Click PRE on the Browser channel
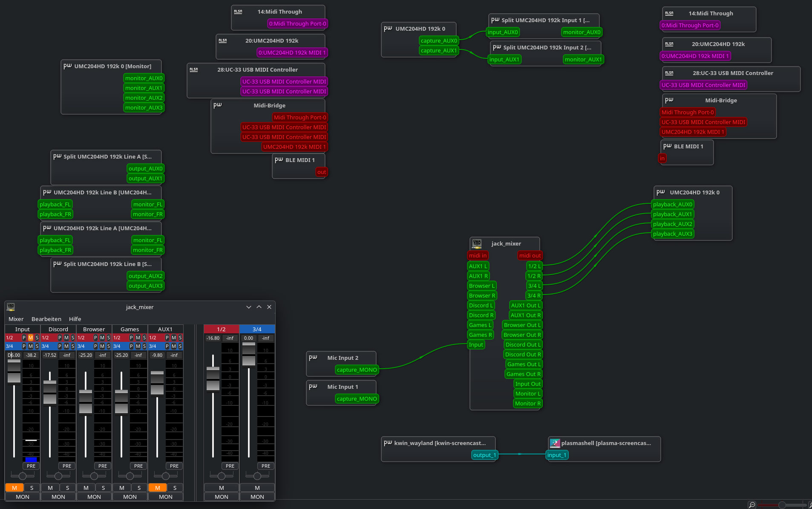 (x=103, y=466)
